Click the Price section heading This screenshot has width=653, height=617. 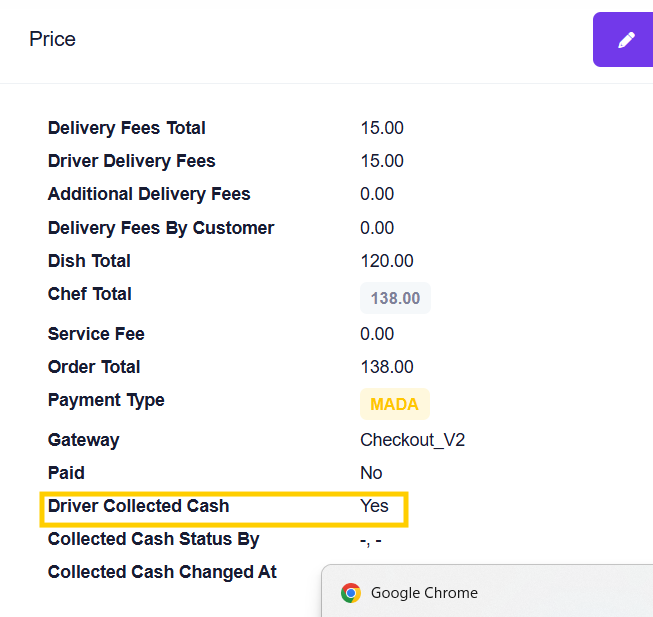(x=52, y=39)
